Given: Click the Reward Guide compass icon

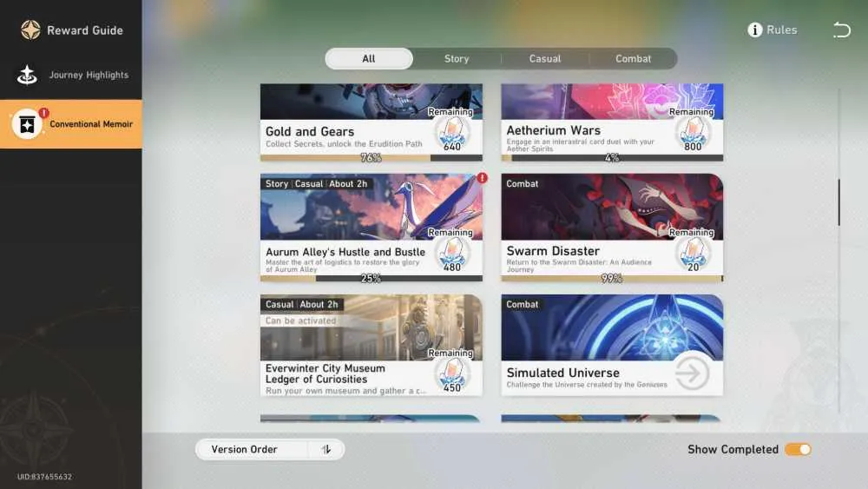Looking at the screenshot, I should [30, 30].
